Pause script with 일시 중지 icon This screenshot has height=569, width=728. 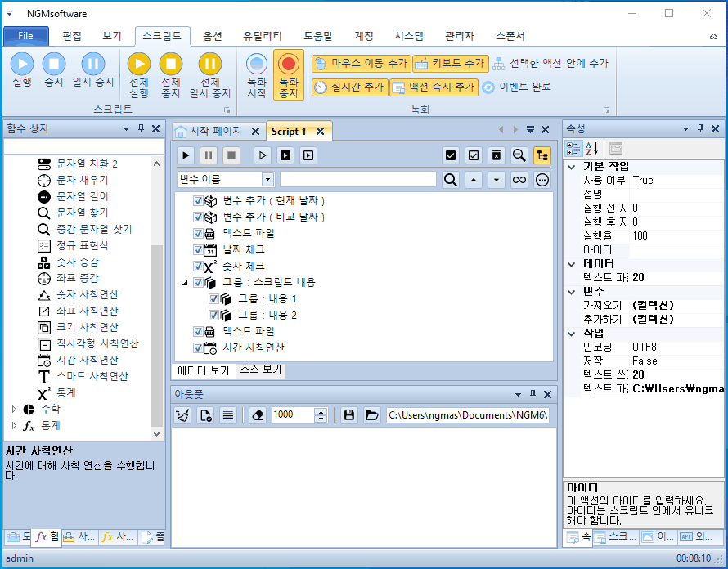pos(93,69)
